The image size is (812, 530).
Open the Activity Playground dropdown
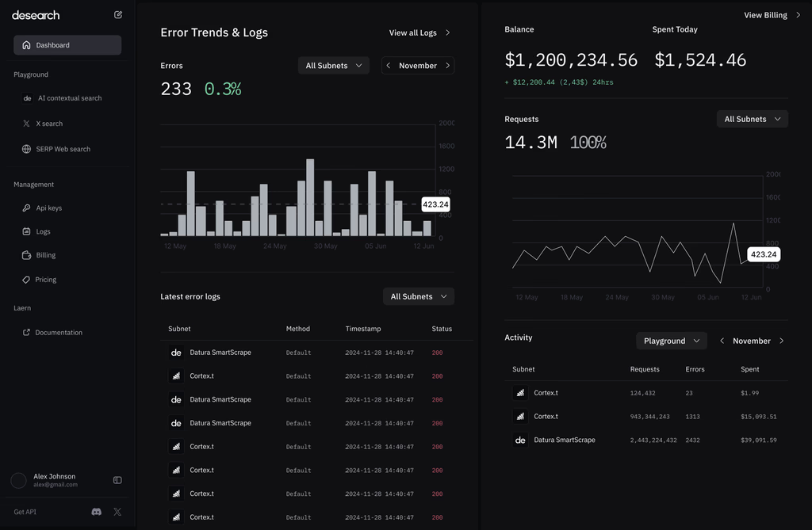[672, 341]
